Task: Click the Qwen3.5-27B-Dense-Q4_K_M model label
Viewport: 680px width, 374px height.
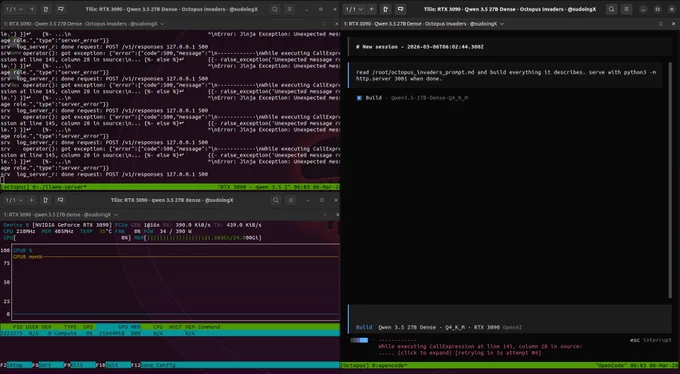Action: coord(429,98)
